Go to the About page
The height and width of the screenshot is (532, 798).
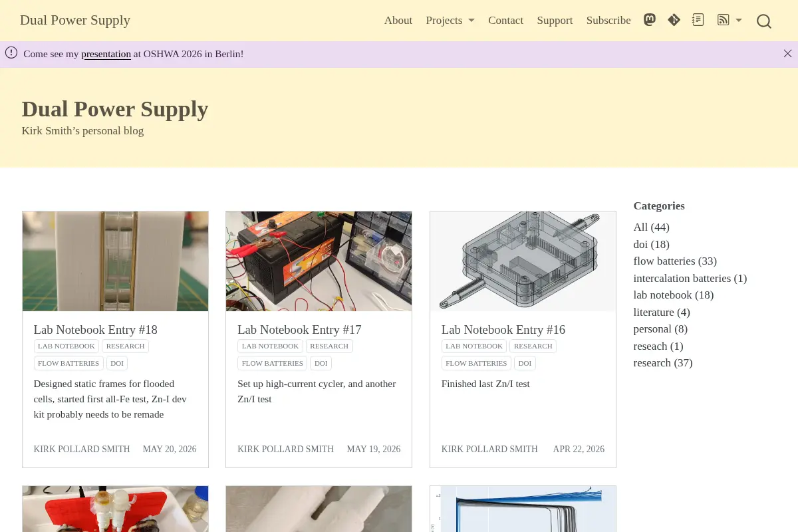pos(398,21)
